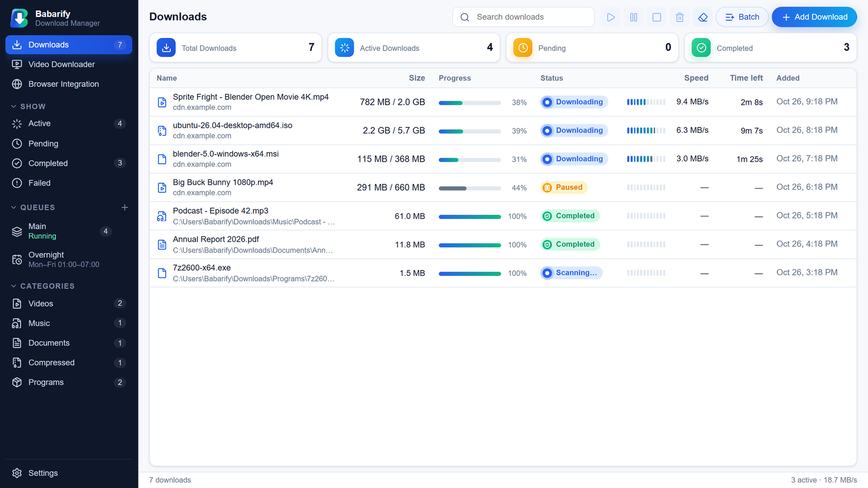Click "Oct 26, 4:18 PM" date cell
The image size is (868, 488).
point(807,244)
